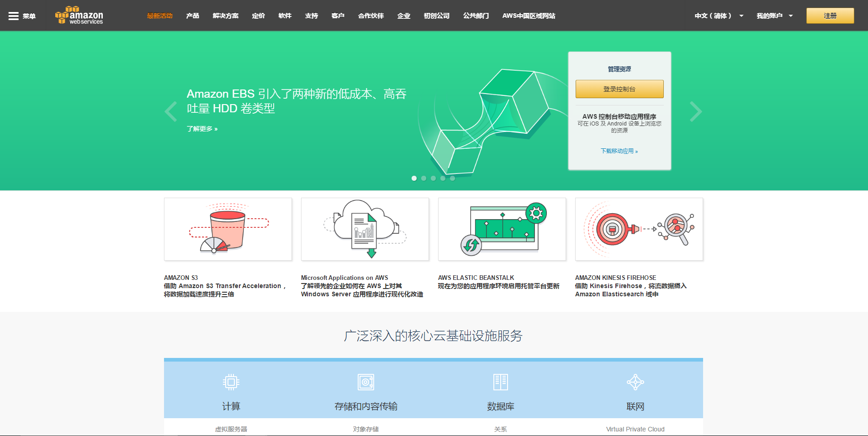The image size is (868, 436).
Task: Open the 公共部门 menu item
Action: coord(476,16)
